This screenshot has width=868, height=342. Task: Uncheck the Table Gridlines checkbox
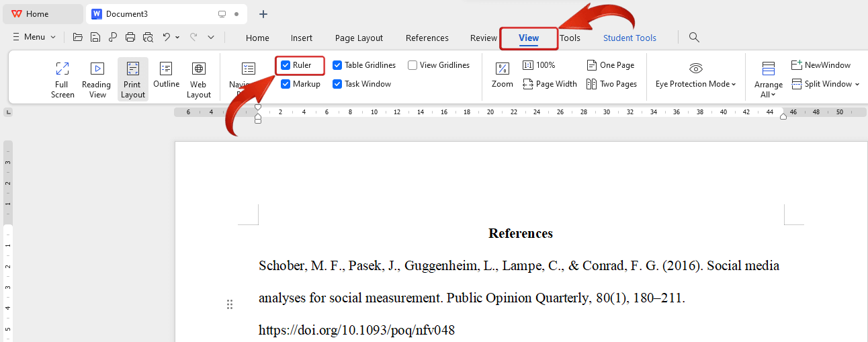tap(337, 65)
